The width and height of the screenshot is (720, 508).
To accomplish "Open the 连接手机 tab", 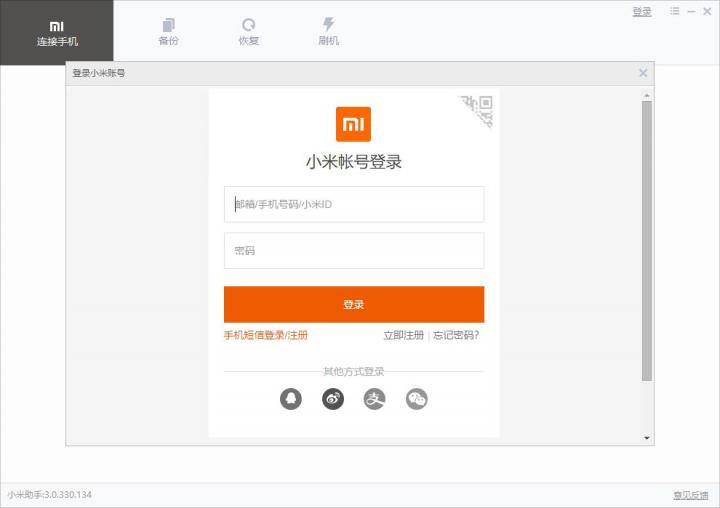I will tap(56, 33).
